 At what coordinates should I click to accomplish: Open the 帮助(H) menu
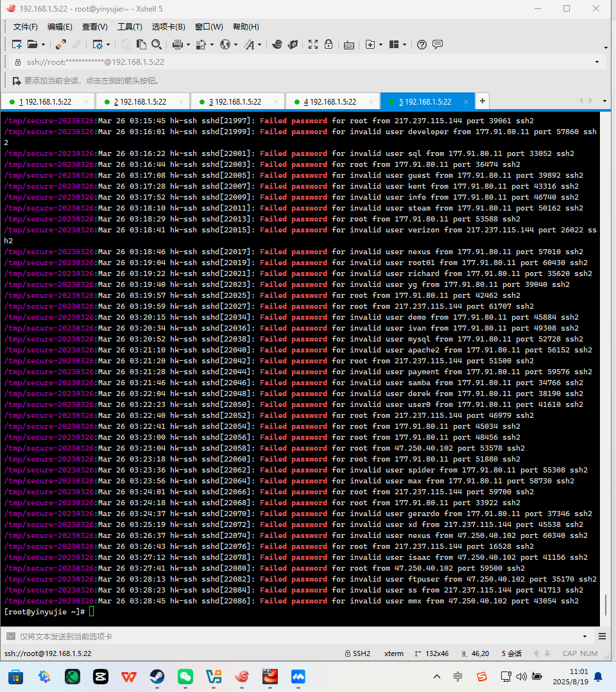coord(246,27)
